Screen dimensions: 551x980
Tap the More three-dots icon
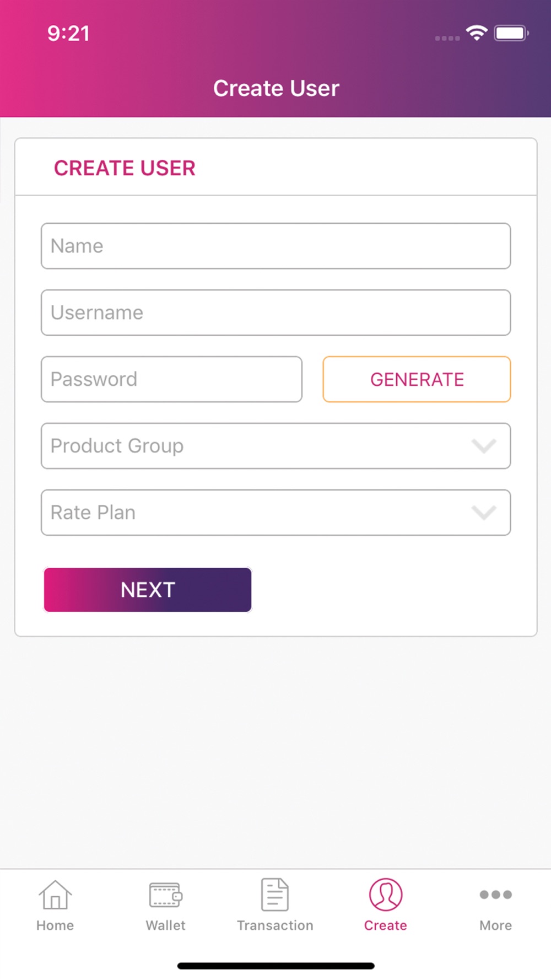(x=495, y=894)
